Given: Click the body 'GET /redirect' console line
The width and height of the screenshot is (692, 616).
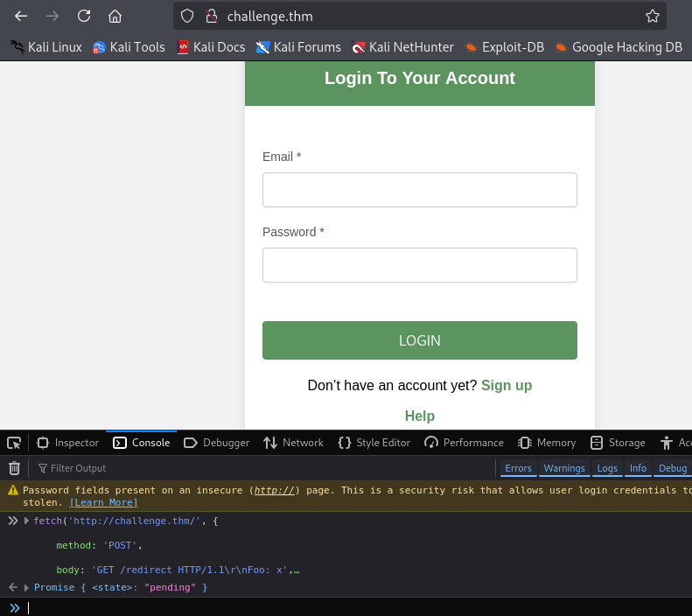Looking at the screenshot, I should point(178,570).
